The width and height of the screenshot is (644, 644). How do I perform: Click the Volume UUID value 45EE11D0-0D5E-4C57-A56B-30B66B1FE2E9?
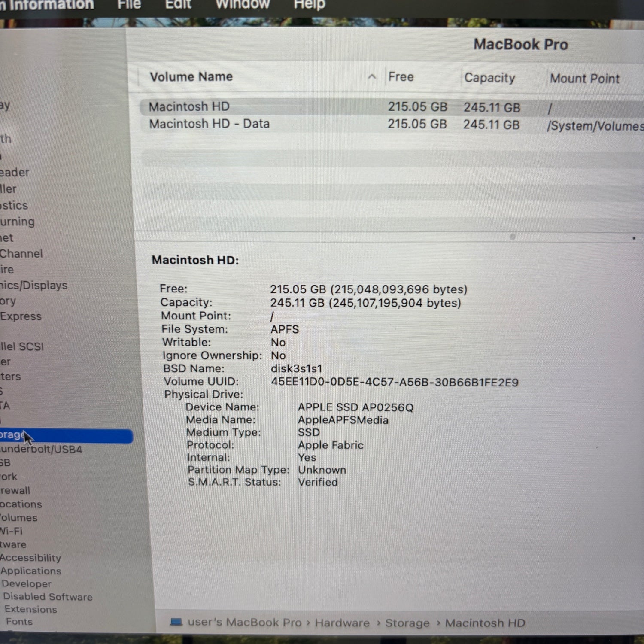(x=395, y=382)
